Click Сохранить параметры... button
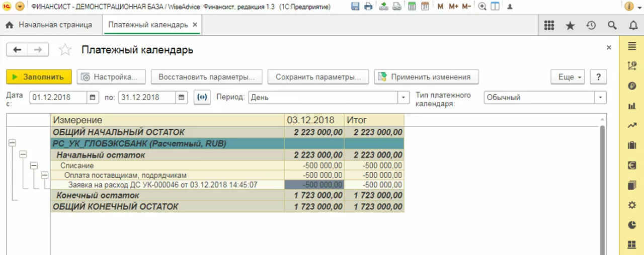Viewport: 644px width, 255px height. pos(318,77)
